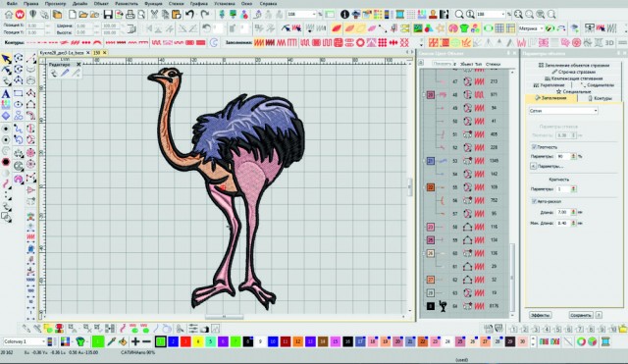Viewport: 628px width, 364px height.
Task: Open the Colorway 1 dropdown
Action: point(24,341)
